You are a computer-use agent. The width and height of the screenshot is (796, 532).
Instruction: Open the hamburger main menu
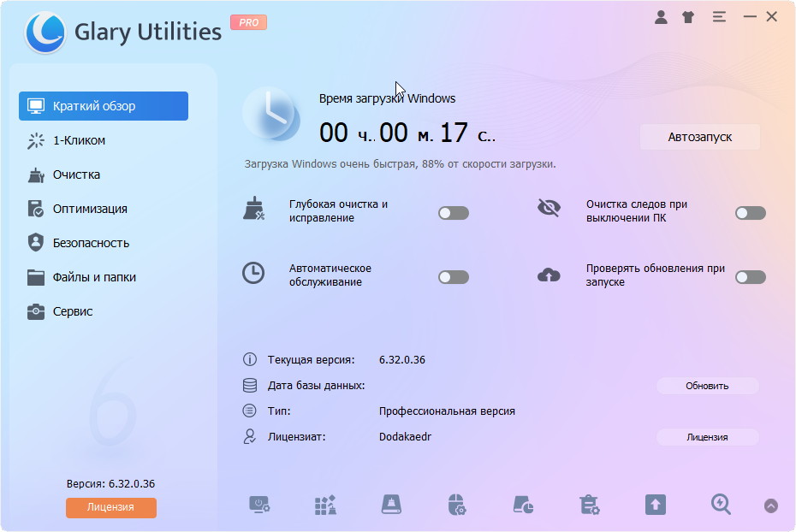(x=719, y=16)
